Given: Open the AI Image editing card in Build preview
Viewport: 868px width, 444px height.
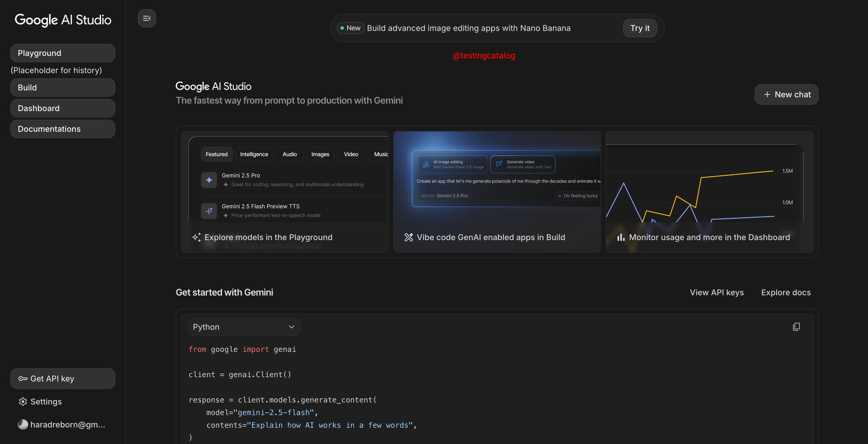Looking at the screenshot, I should point(452,164).
